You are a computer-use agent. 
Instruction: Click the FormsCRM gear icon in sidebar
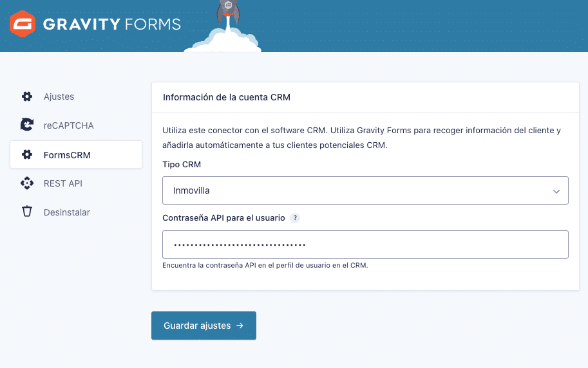[x=27, y=154]
